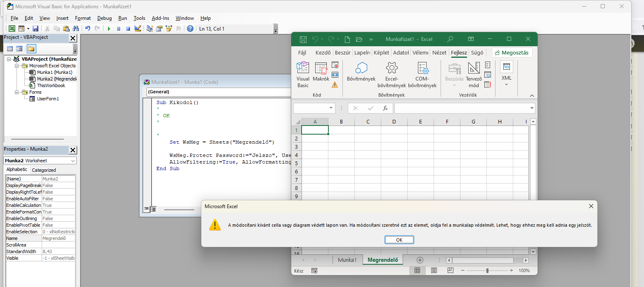
Task: Switch to Page Layout view in Excel status bar
Action: [x=434, y=270]
